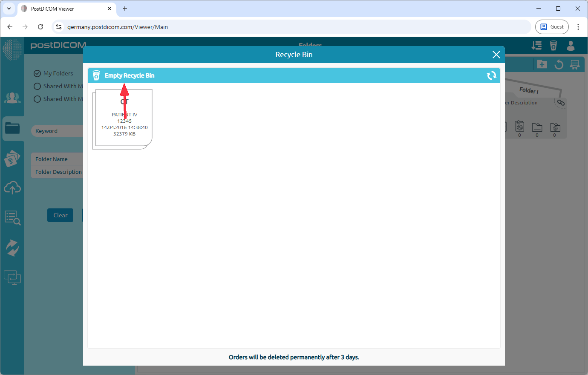
Task: Open the folders section in the sidebar
Action: pos(12,128)
